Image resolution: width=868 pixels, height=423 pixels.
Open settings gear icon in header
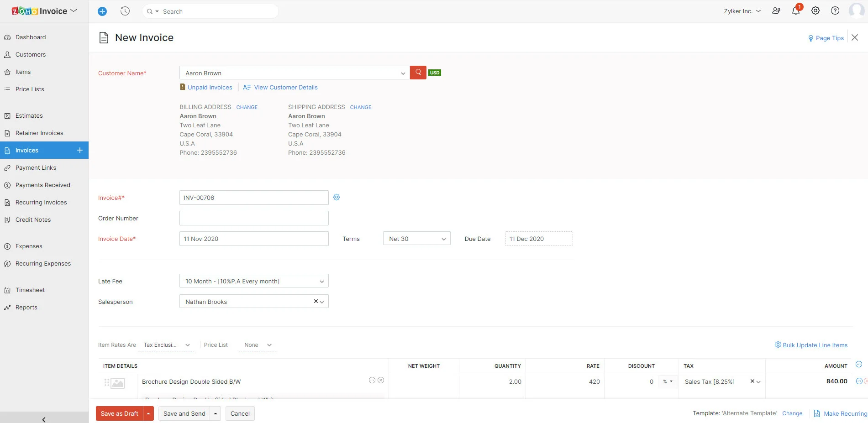(x=815, y=11)
